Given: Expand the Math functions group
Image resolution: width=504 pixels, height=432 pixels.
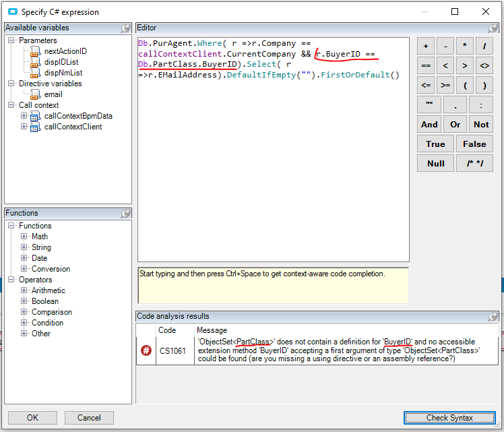Looking at the screenshot, I should (24, 237).
